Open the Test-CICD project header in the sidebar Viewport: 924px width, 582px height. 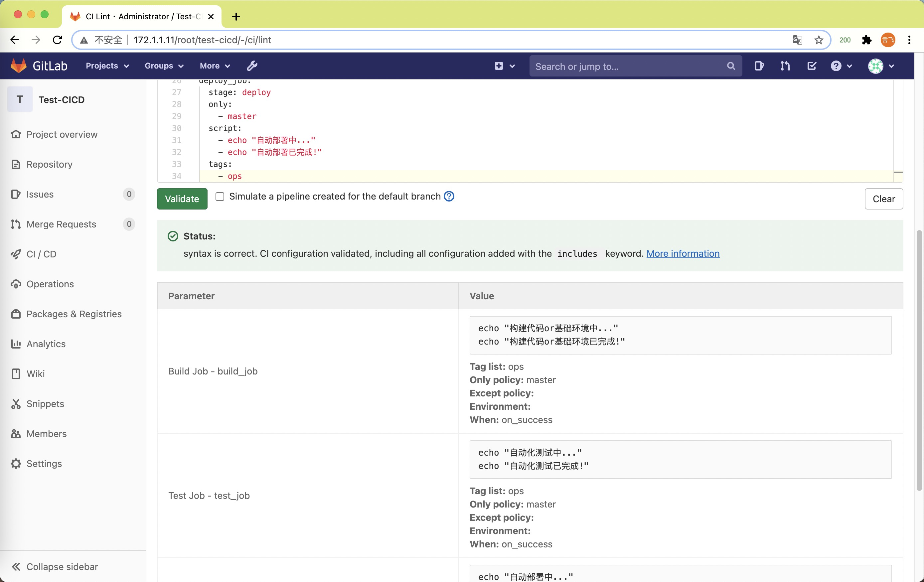pos(73,99)
